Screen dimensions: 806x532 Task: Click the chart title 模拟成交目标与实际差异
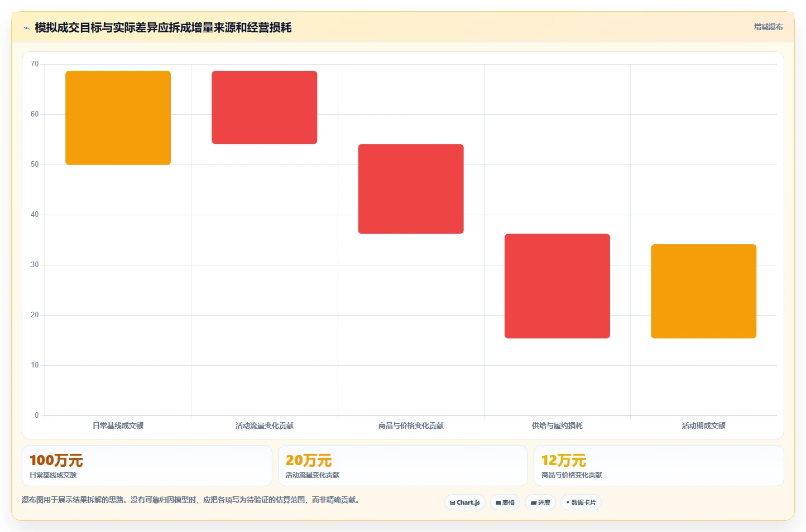click(x=163, y=28)
